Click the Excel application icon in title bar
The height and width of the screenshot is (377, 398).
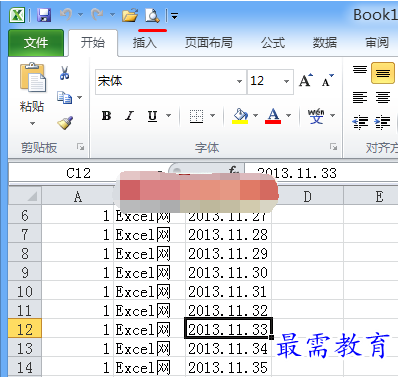(17, 15)
